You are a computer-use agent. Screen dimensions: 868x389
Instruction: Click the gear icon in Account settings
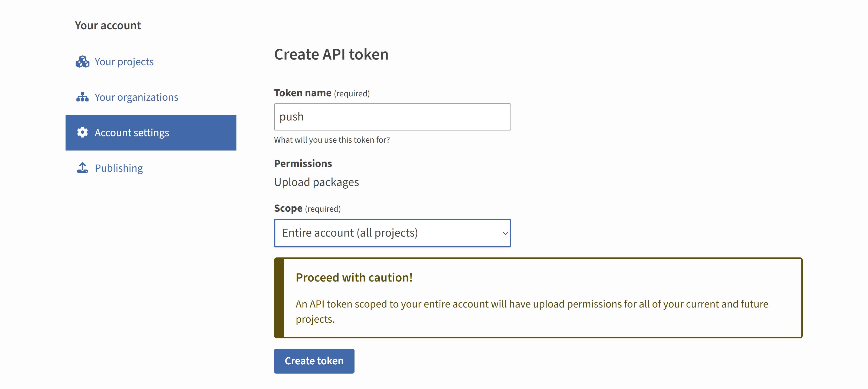point(82,132)
